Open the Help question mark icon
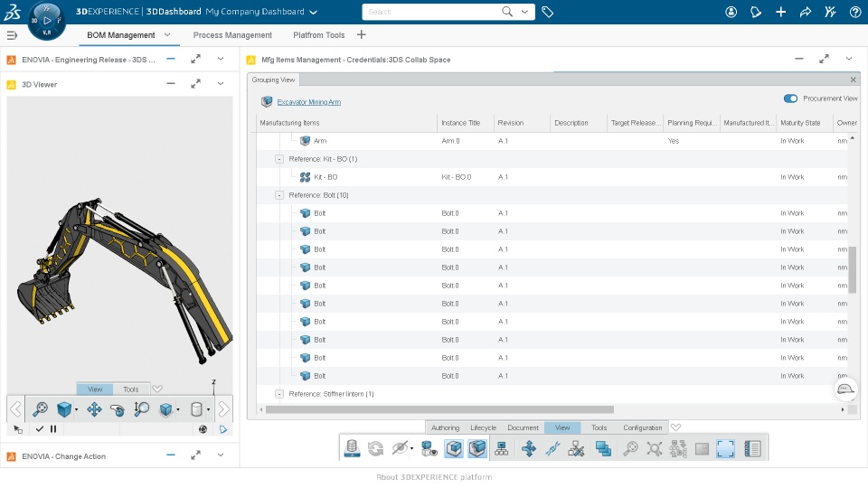This screenshot has height=488, width=868. [x=855, y=12]
